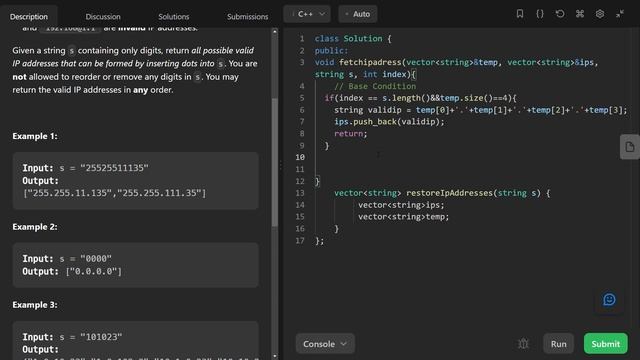Click the input s = "0000" text
Screen dimensions: 640x360
tap(67, 259)
